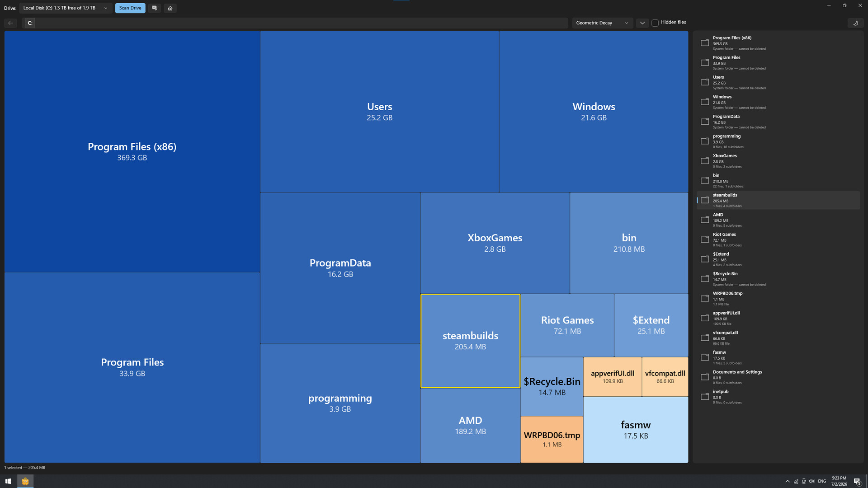Click the icon beside WRPBD06.tmp in list
This screenshot has width=868, height=488.
[705, 298]
